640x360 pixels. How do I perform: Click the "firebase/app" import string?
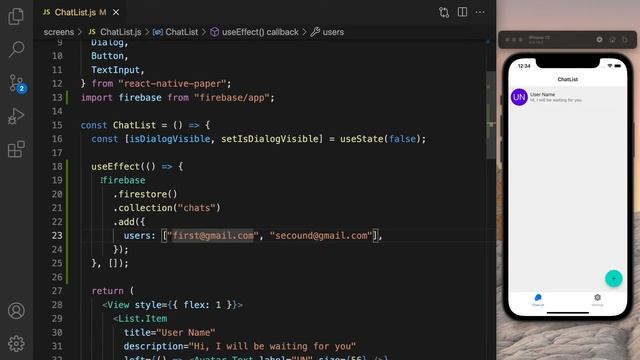click(x=232, y=98)
